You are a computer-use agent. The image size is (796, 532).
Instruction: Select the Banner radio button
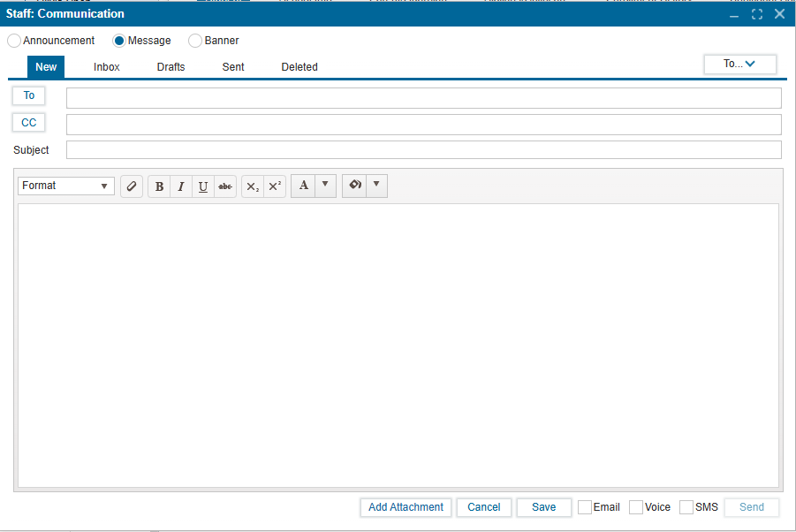[195, 41]
